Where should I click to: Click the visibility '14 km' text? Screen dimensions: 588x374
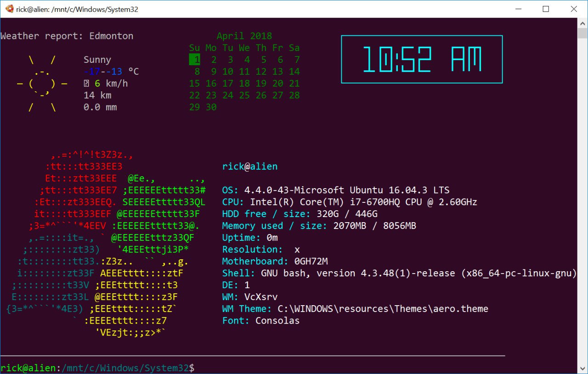tap(97, 95)
